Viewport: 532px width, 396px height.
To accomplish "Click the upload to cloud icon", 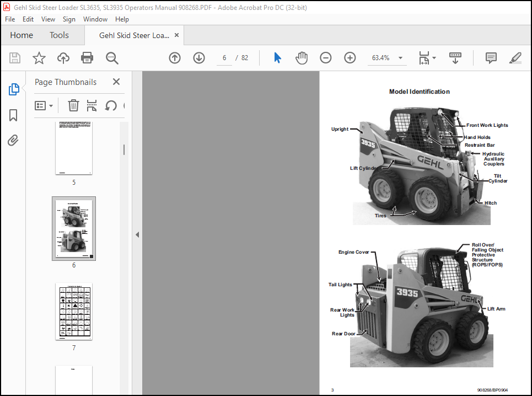I will [63, 58].
